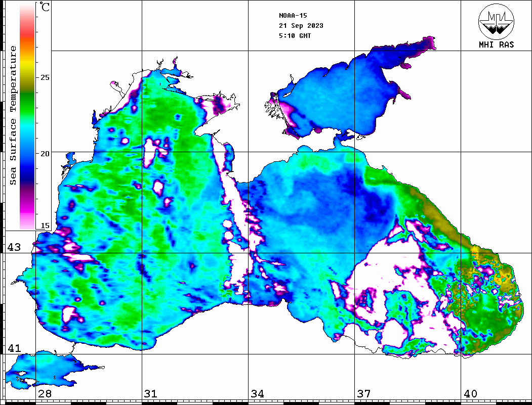Click the longitude label 37
Screen dimensions: 532x405
point(364,394)
